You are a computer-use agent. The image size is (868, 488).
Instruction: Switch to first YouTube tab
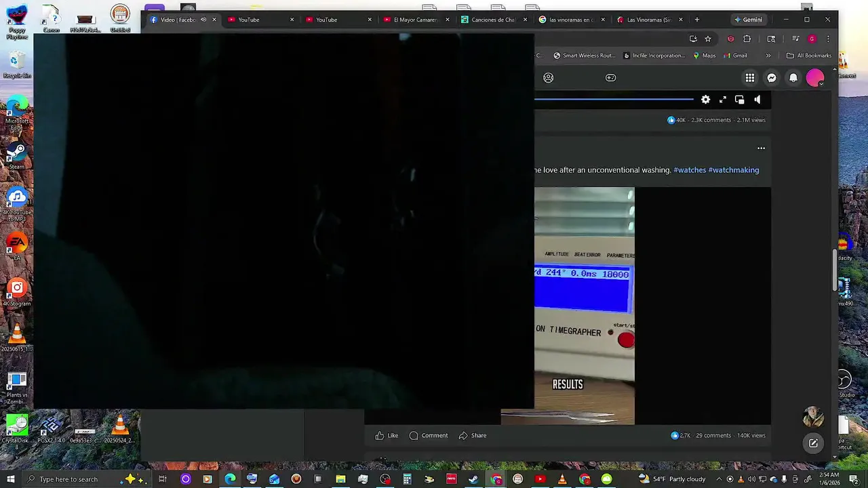pos(260,20)
